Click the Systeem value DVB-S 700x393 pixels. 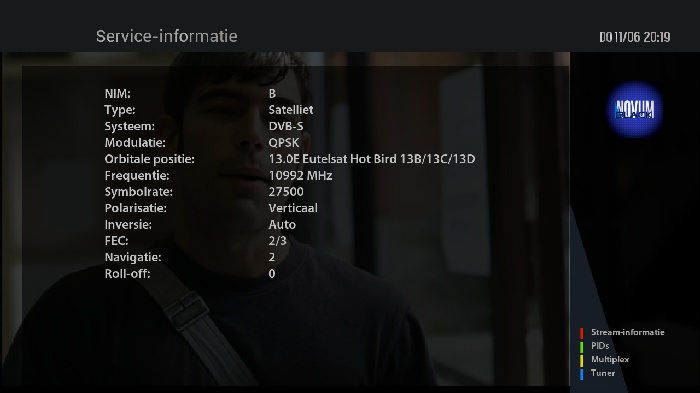tap(286, 126)
